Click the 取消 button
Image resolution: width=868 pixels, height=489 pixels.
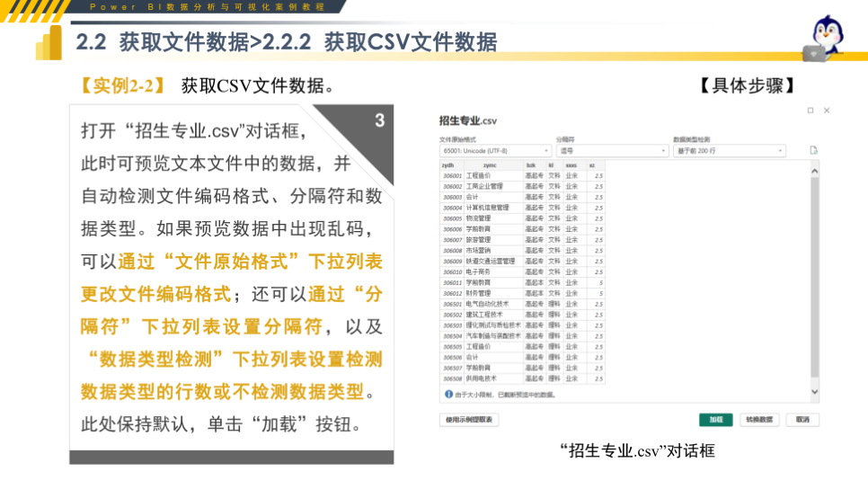[x=802, y=420]
